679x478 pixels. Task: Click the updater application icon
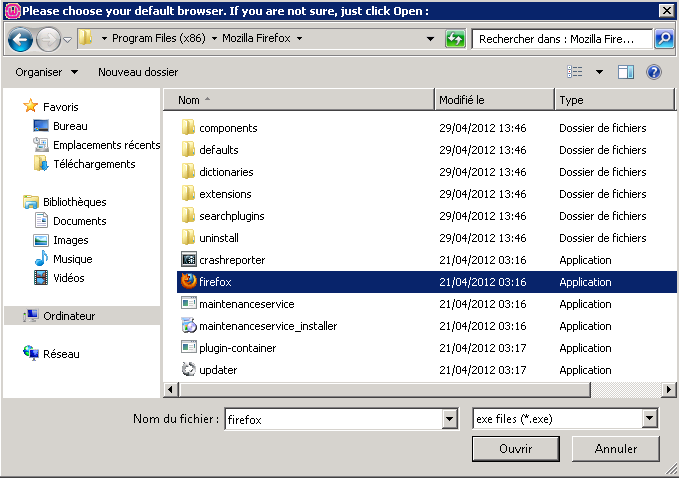coord(188,370)
